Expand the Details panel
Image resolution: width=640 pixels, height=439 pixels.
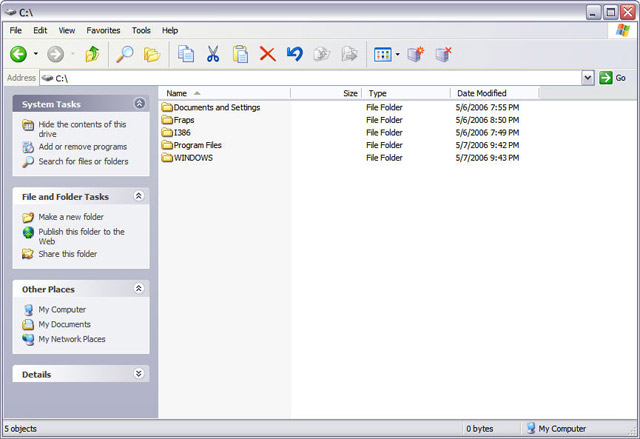(x=139, y=373)
